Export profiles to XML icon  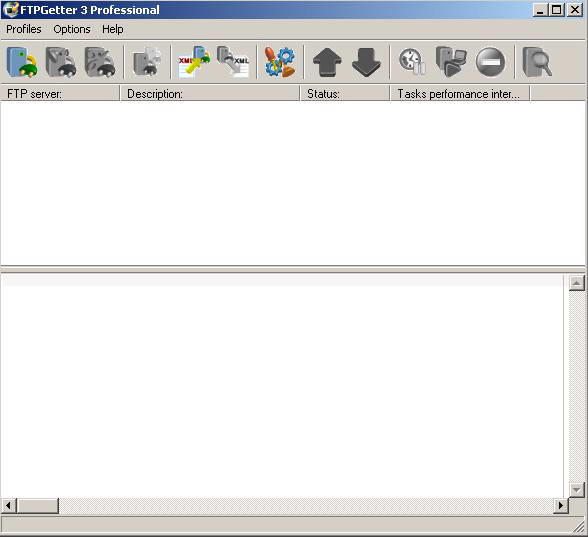coord(233,62)
